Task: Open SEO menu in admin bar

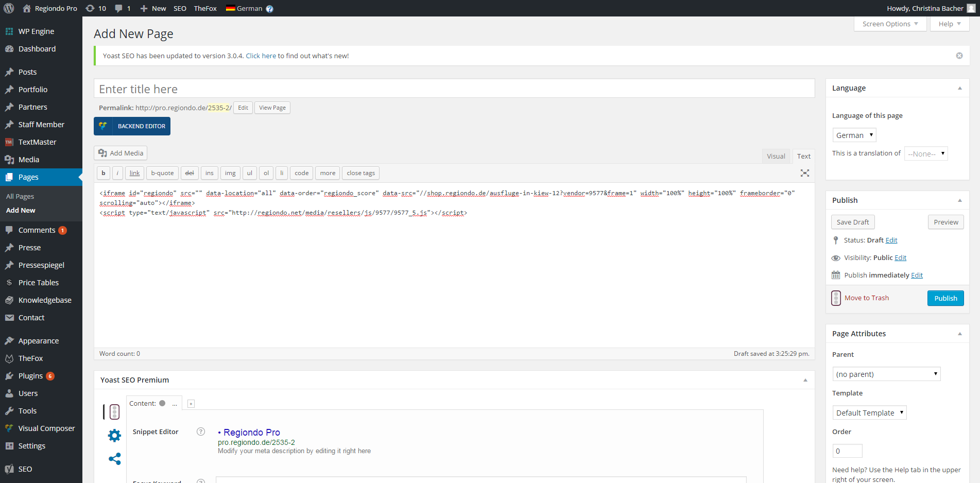Action: click(x=180, y=8)
